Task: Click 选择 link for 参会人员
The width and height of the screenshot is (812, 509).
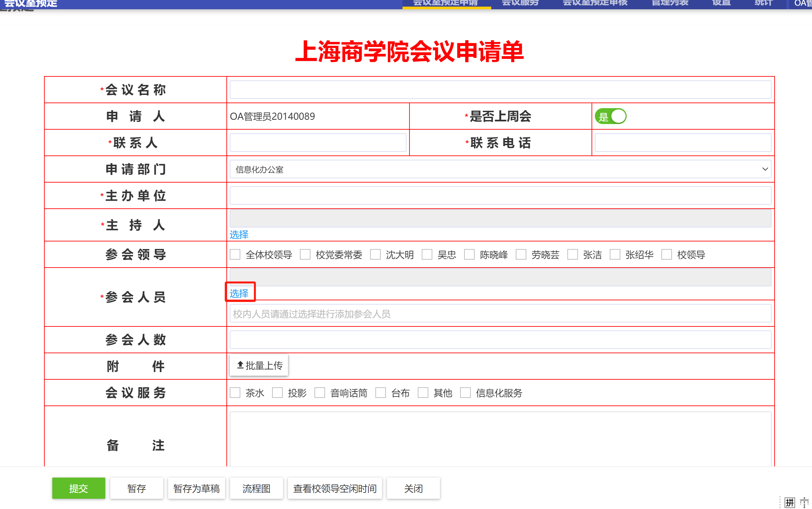Action: (239, 294)
